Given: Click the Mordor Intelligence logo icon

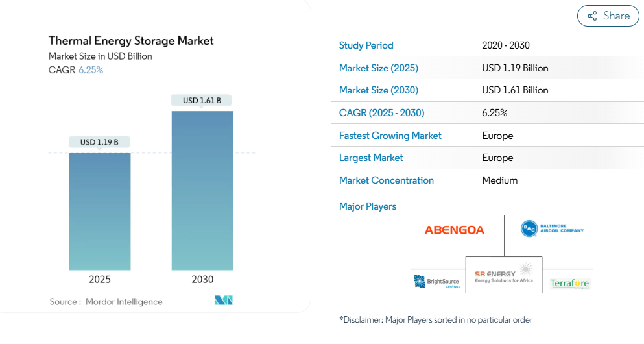Looking at the screenshot, I should pyautogui.click(x=224, y=300).
